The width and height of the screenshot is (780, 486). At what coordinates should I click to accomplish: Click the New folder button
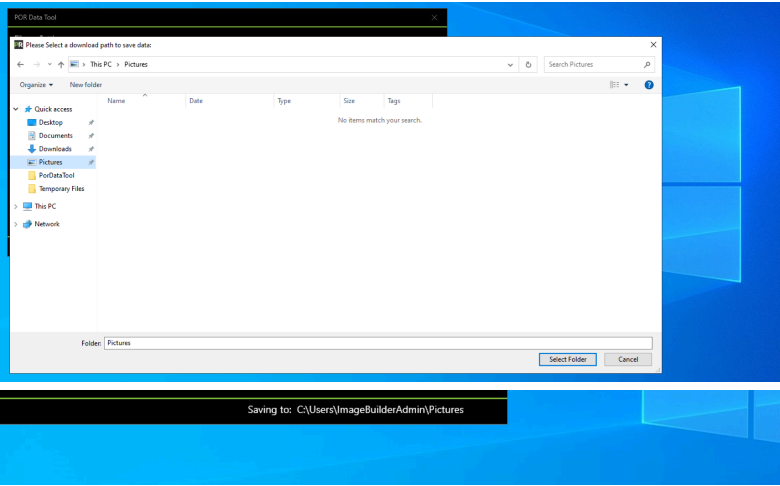coord(86,85)
